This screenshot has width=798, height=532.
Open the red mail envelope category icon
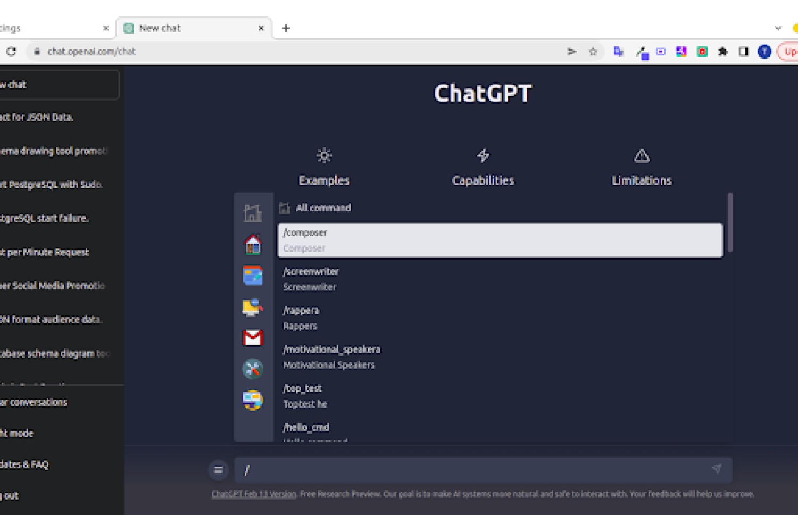coord(253,338)
